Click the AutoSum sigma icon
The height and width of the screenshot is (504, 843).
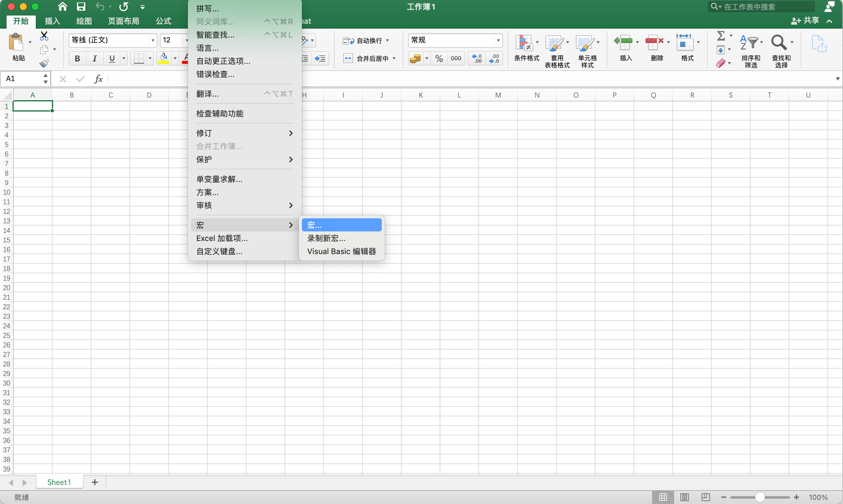coord(721,36)
